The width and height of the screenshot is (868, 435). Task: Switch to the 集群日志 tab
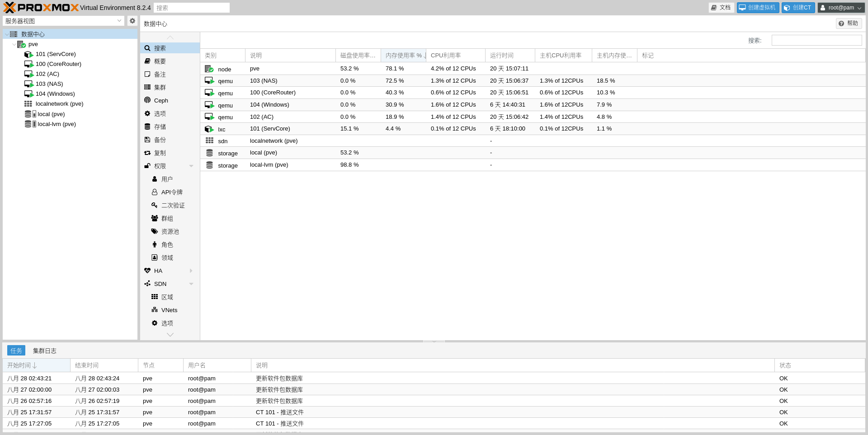point(44,351)
